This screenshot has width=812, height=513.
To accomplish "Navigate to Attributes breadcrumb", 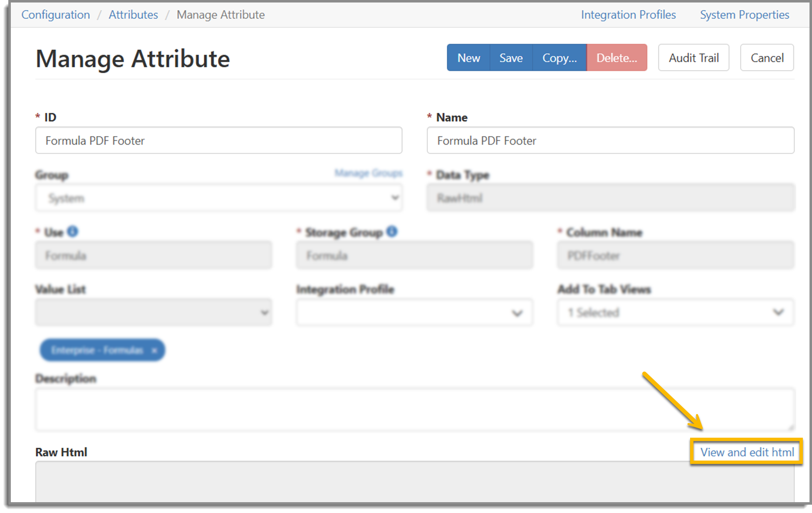I will (x=133, y=15).
